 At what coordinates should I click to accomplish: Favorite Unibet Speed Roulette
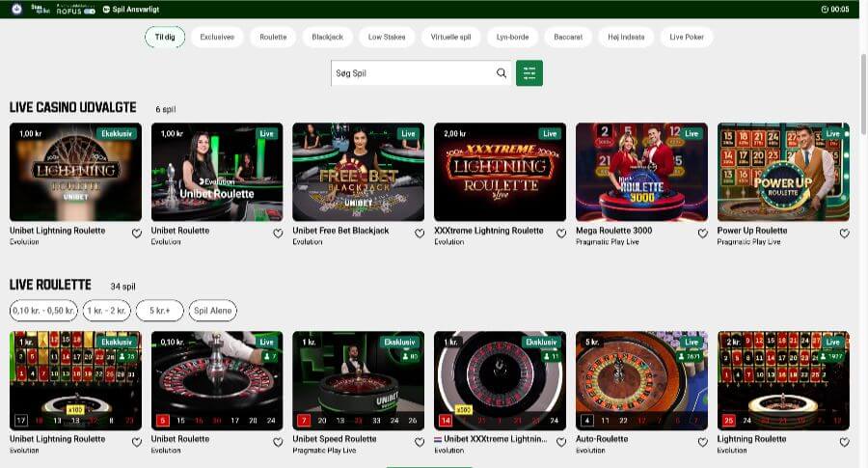pos(420,442)
